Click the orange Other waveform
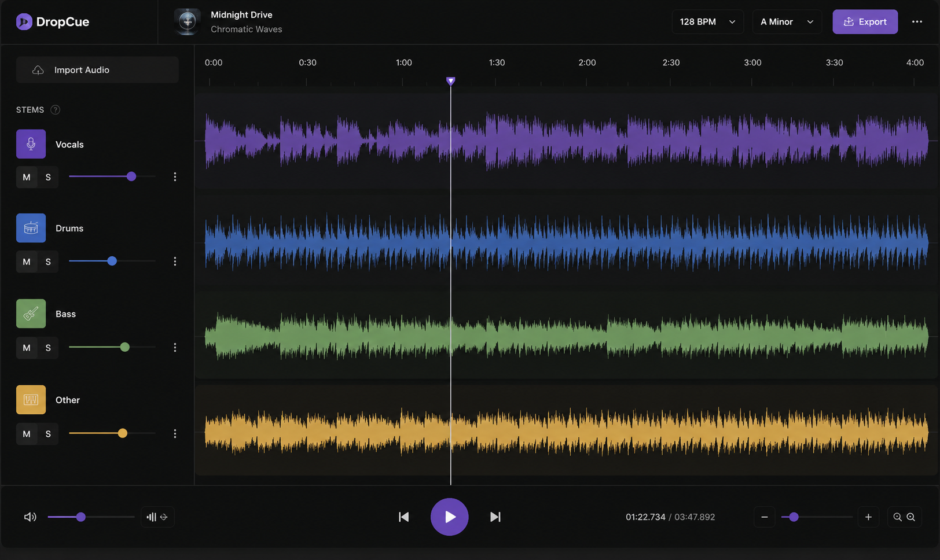940x560 pixels. 567,431
